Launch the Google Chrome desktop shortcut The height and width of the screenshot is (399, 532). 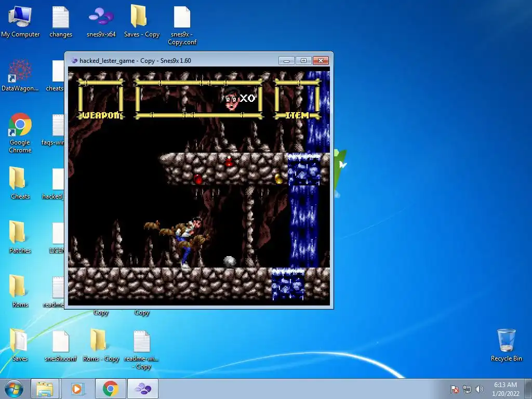(x=20, y=132)
